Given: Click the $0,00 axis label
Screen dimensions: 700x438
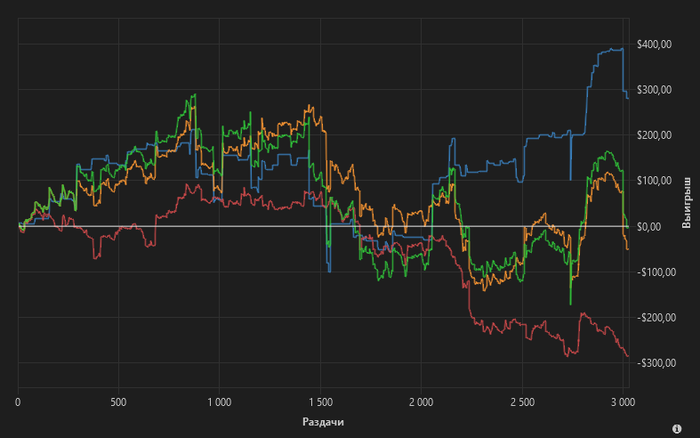Looking at the screenshot, I should click(x=649, y=227).
